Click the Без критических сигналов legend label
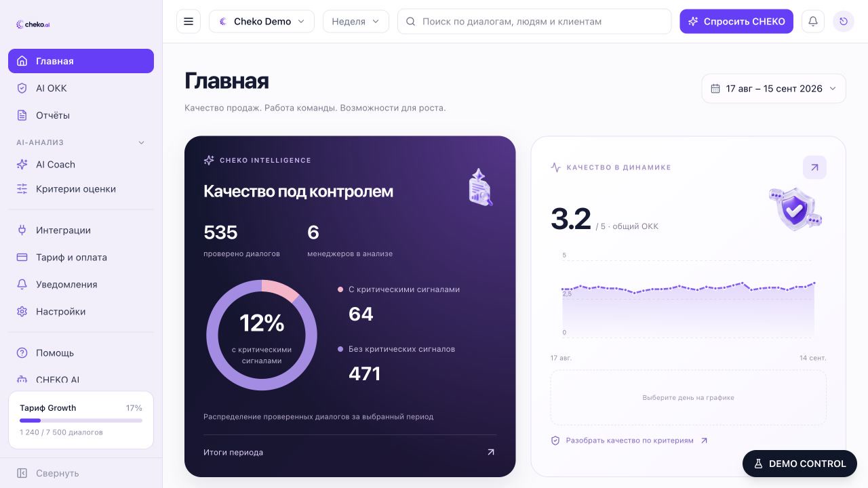The height and width of the screenshot is (488, 868). coord(401,349)
